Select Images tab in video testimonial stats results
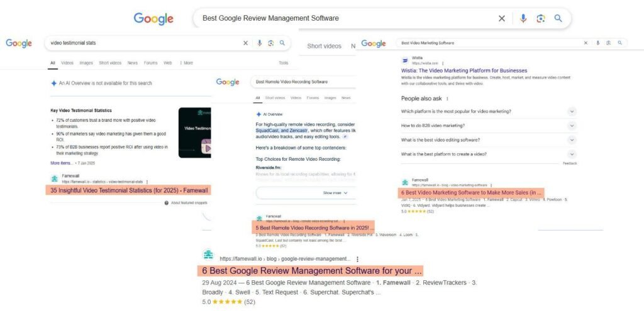The image size is (644, 311). pyautogui.click(x=86, y=63)
